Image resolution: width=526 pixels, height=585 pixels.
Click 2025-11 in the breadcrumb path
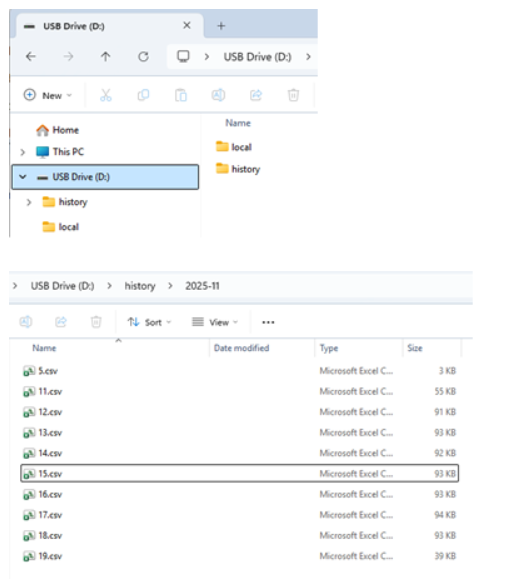point(203,286)
